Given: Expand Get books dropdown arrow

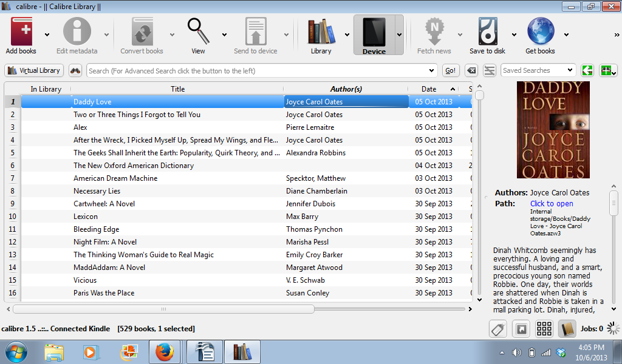Looking at the screenshot, I should (x=566, y=35).
